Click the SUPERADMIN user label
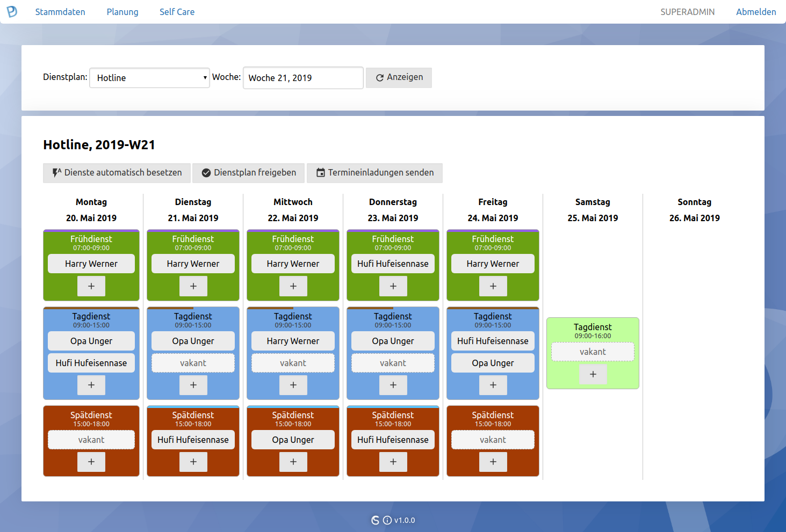Viewport: 786px width, 532px height. coord(687,12)
